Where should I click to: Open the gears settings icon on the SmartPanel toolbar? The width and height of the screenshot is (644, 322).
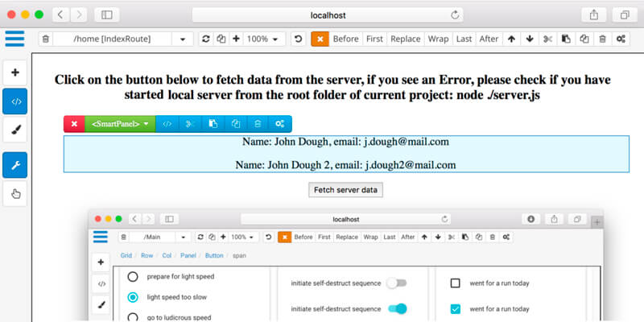coord(279,124)
